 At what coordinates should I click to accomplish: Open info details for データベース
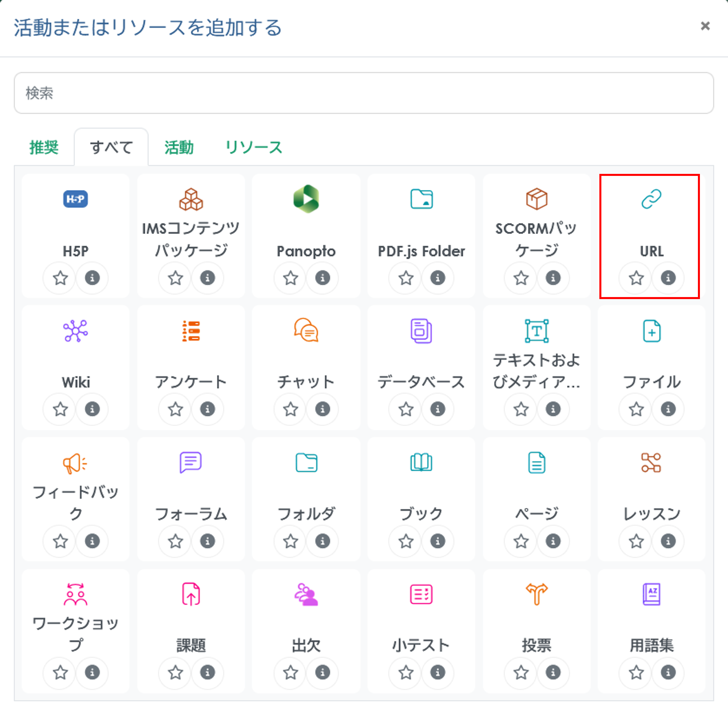[x=437, y=409]
